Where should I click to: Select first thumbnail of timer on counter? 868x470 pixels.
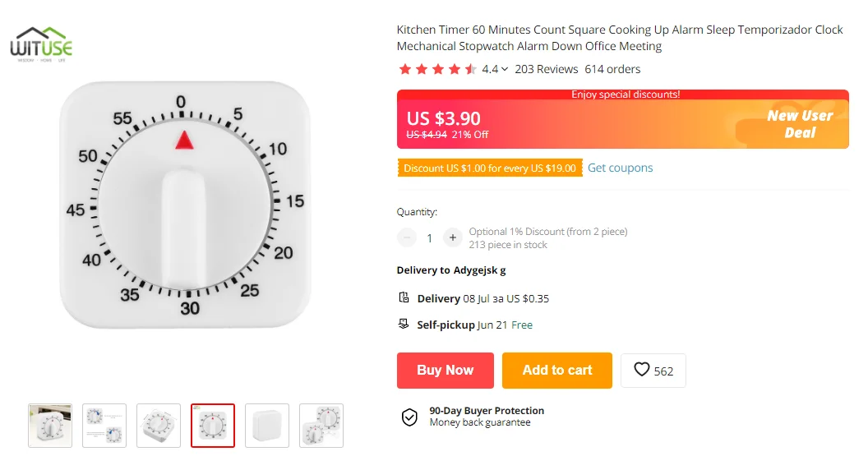tap(50, 426)
